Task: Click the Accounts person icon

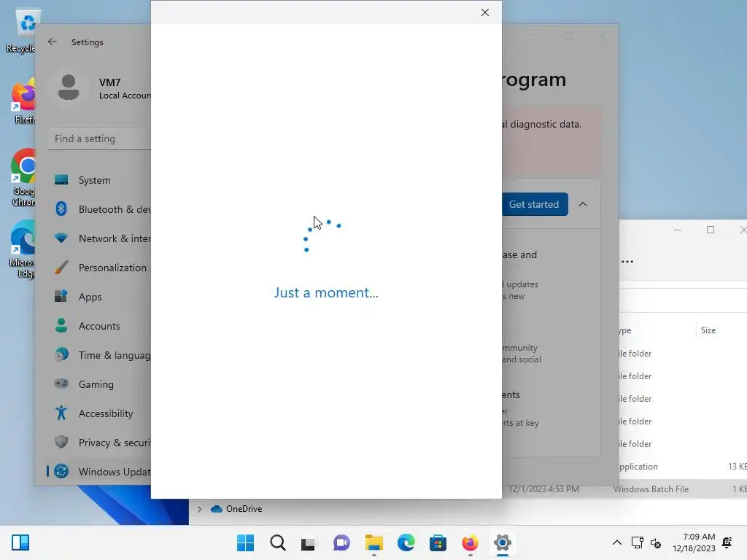Action: [x=61, y=325]
